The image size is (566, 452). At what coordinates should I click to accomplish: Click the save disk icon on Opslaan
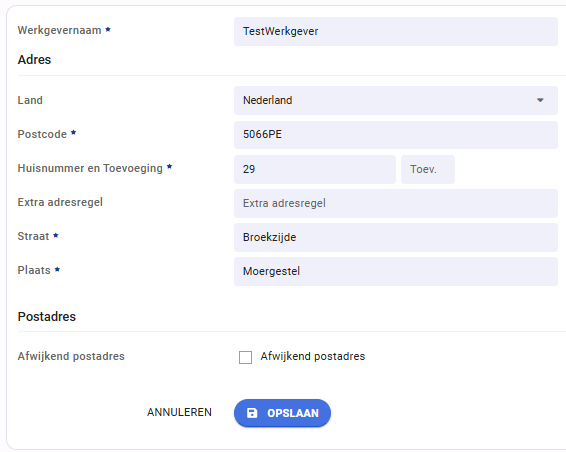point(252,413)
